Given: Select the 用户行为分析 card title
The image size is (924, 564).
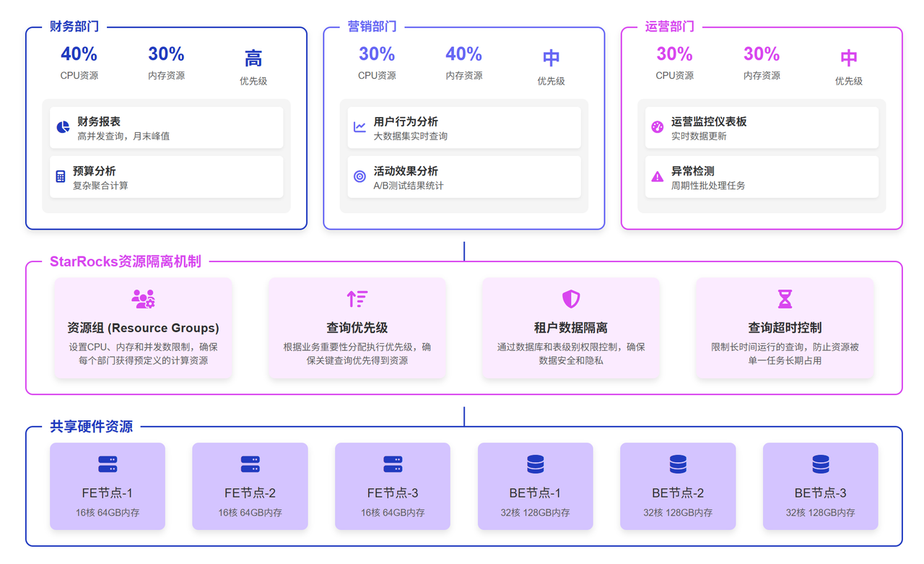Looking at the screenshot, I should click(406, 121).
